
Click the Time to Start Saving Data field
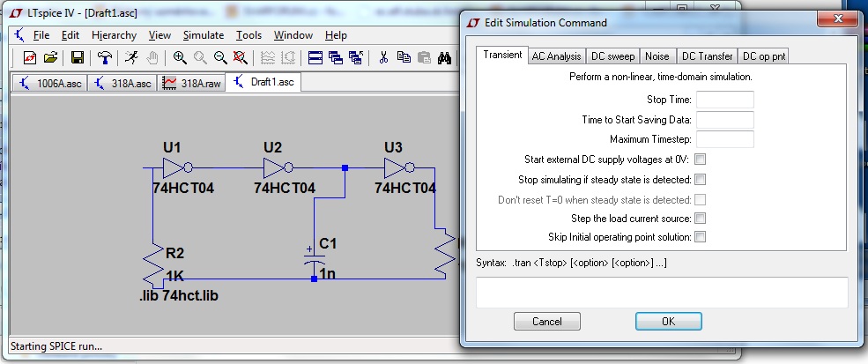(x=724, y=120)
